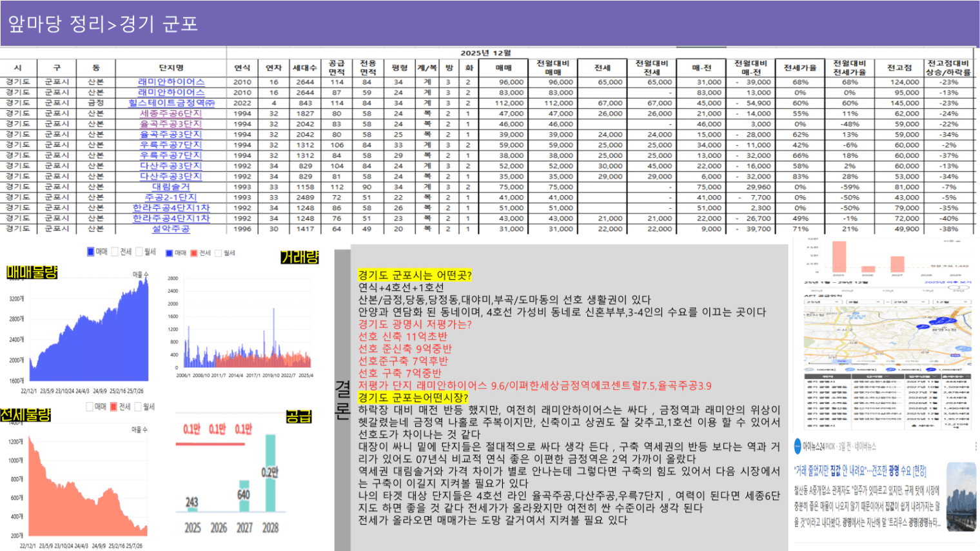This screenshot has height=551, width=980.
Task: Enable the 전세 checkbox above the 매매물량 chart
Action: (115, 251)
